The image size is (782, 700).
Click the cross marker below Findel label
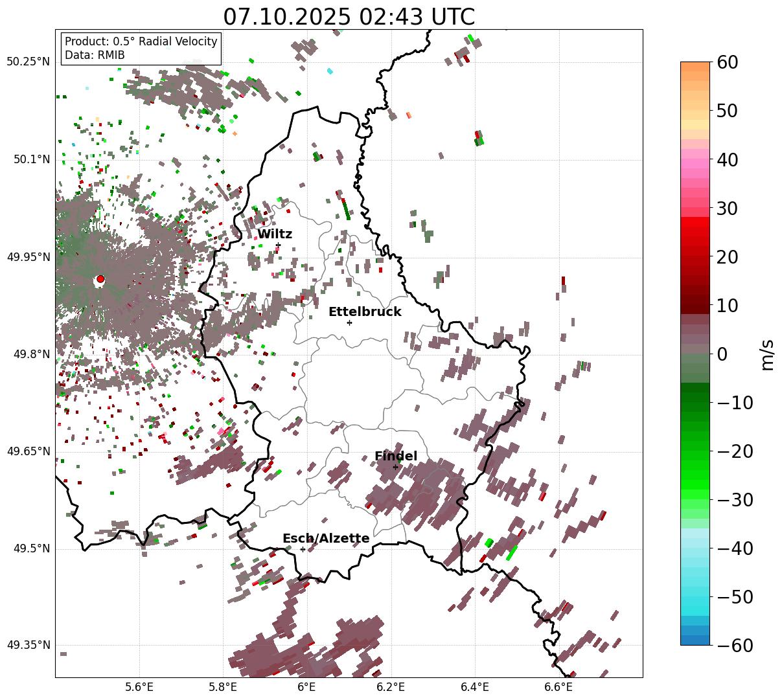(395, 467)
